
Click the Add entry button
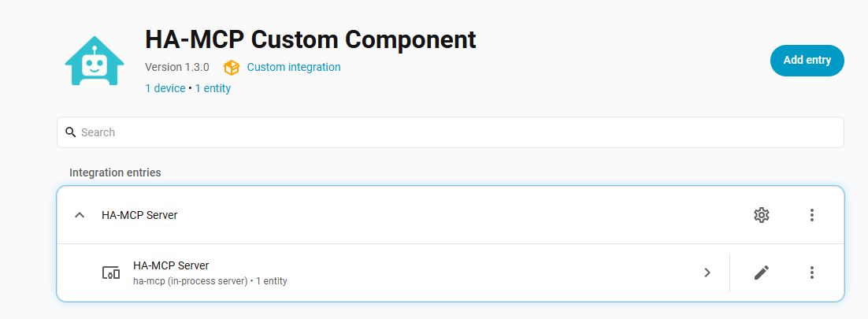click(x=807, y=61)
